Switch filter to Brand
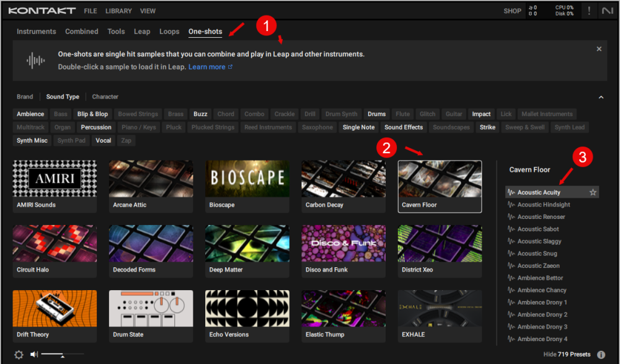Image resolution: width=620 pixels, height=364 pixels. pos(25,97)
